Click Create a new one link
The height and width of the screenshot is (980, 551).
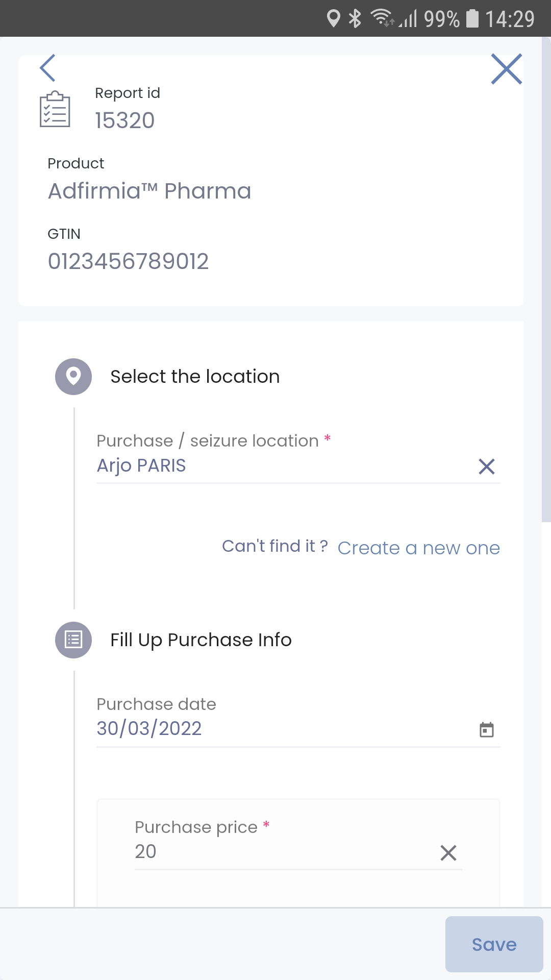[418, 548]
